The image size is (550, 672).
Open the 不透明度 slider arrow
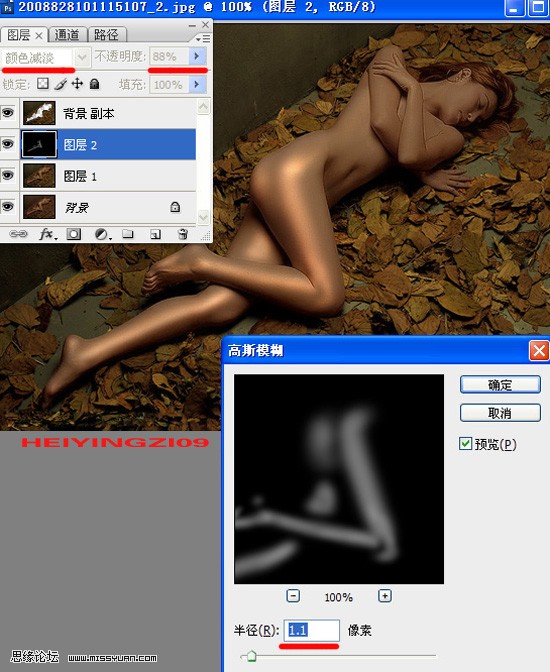click(197, 56)
